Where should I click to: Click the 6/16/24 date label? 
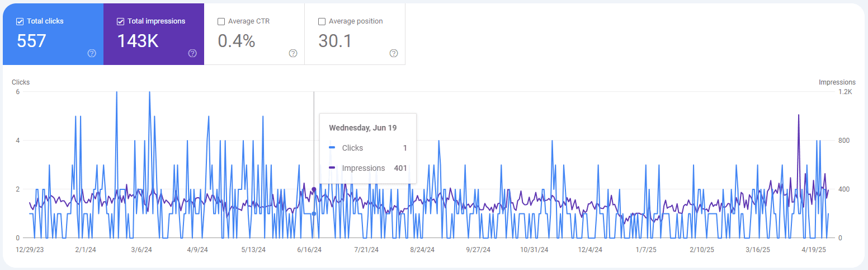pos(309,250)
